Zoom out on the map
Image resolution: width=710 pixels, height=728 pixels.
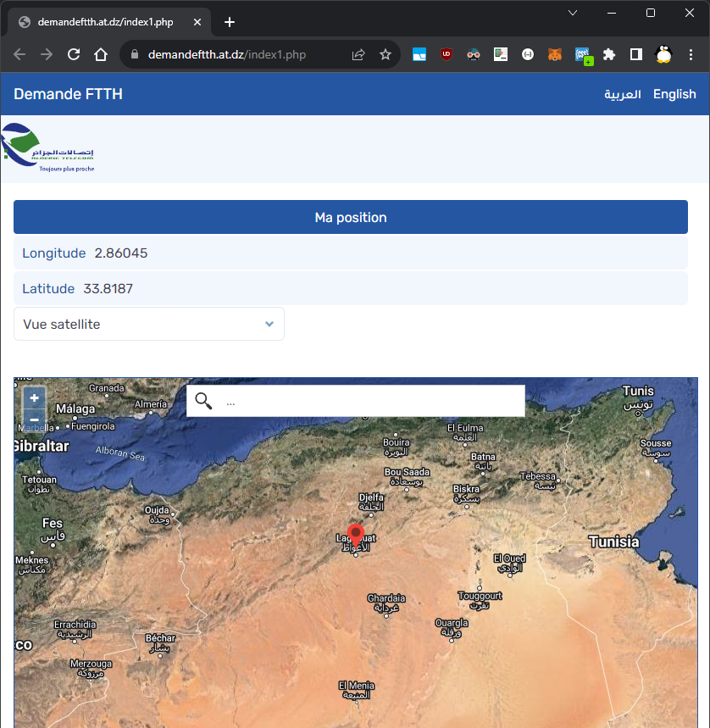pos(34,420)
